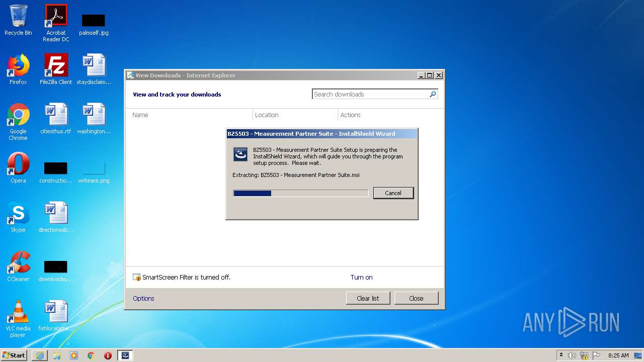The image size is (644, 362).
Task: Launch FileZilla Client shortcut
Action: (x=56, y=69)
